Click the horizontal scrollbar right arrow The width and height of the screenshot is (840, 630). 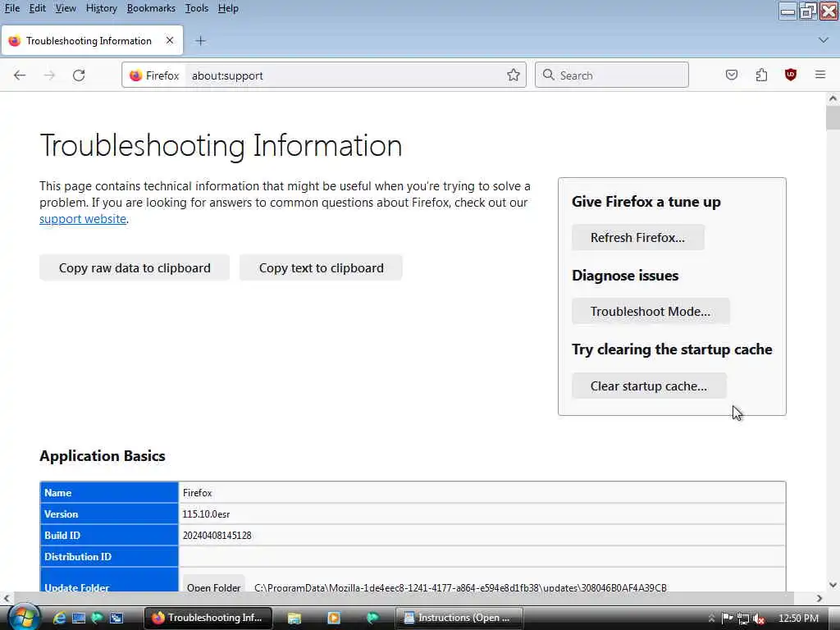point(819,598)
